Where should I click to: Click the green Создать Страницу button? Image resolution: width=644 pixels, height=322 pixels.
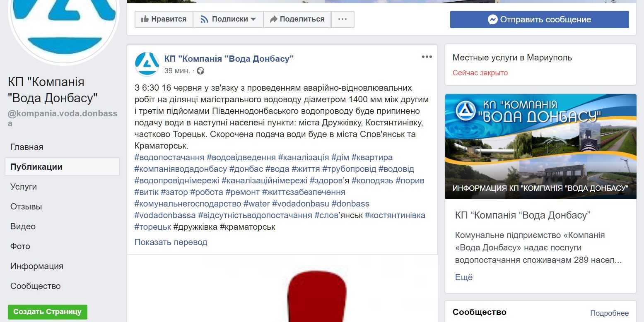point(48,312)
